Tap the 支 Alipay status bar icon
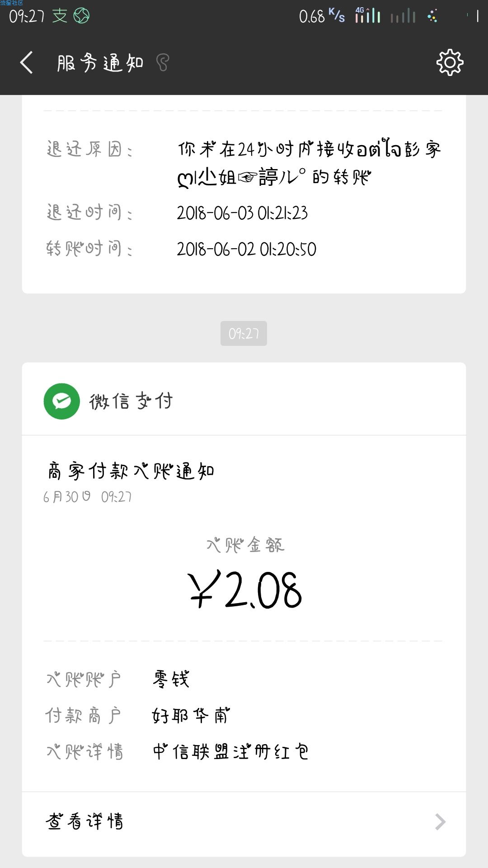 click(60, 16)
